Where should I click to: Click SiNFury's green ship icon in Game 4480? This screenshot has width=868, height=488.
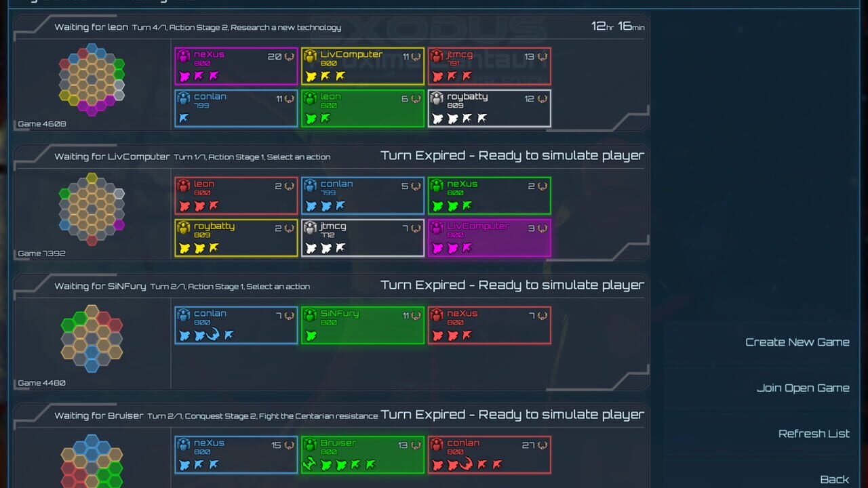311,335
